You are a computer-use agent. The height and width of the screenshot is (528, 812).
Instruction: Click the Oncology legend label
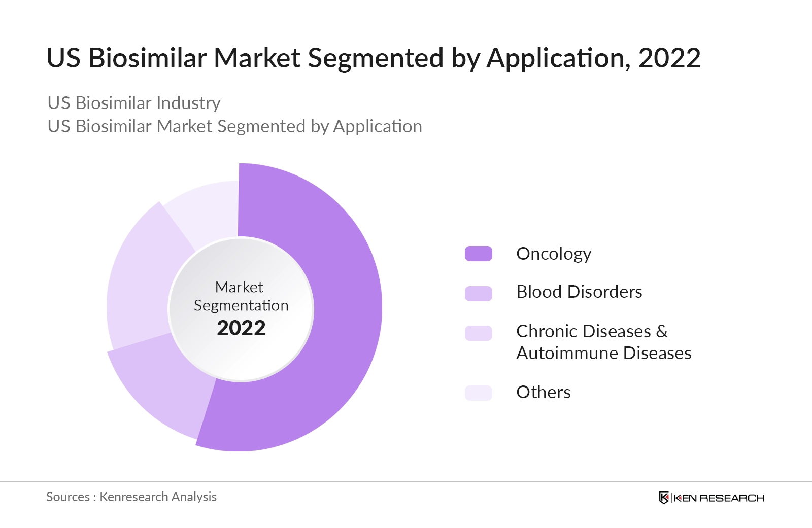[x=553, y=254]
